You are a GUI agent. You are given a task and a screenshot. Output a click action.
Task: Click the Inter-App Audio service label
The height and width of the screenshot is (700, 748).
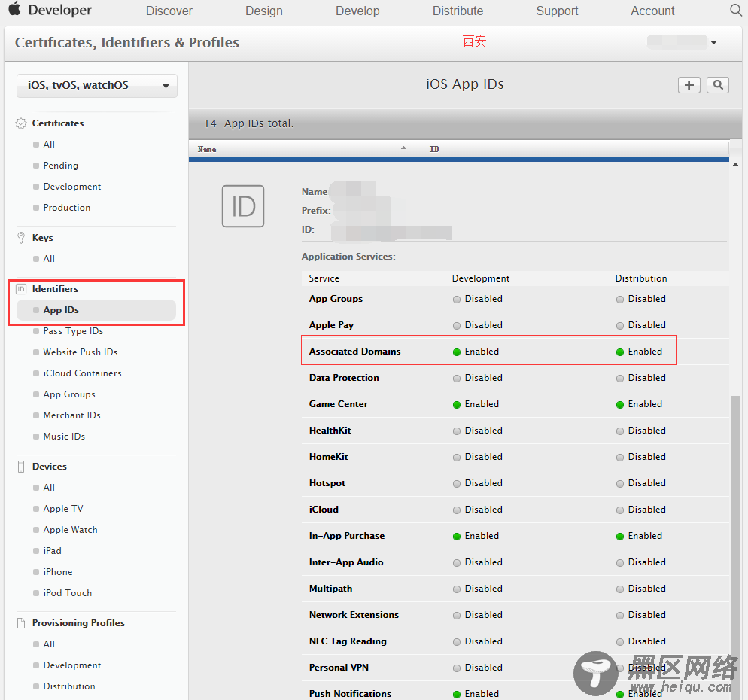[x=346, y=562]
